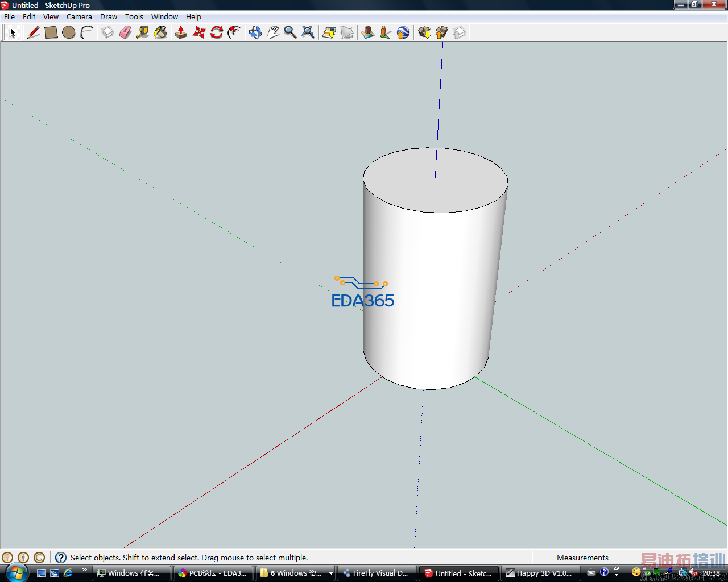Viewport: 728px width, 582px height.
Task: Open the Tools menu
Action: [x=134, y=16]
